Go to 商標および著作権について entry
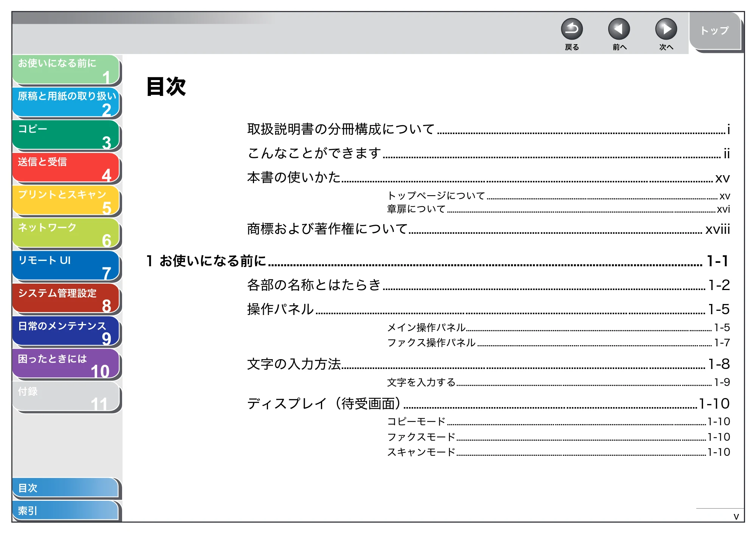Viewport: 756px width, 534px height. (488, 229)
